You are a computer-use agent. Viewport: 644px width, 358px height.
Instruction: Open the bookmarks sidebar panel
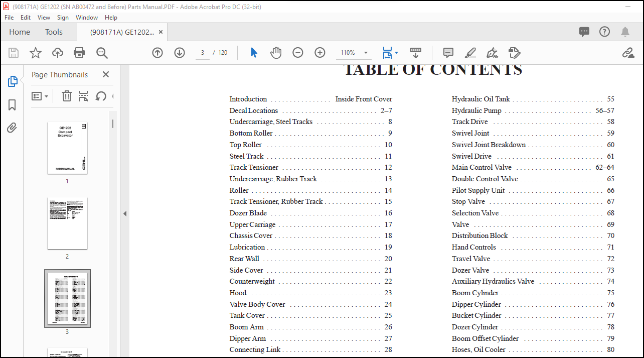pyautogui.click(x=12, y=105)
